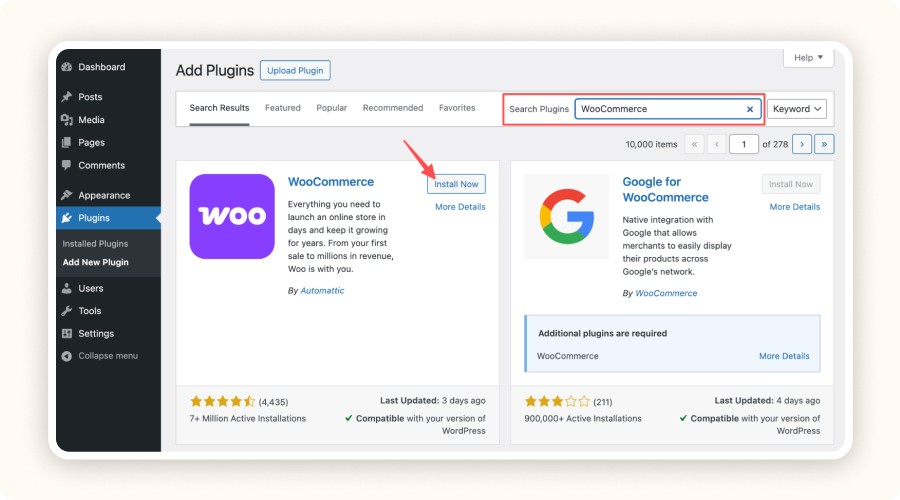
Task: Visit the WooCommerce author link
Action: pyautogui.click(x=666, y=293)
